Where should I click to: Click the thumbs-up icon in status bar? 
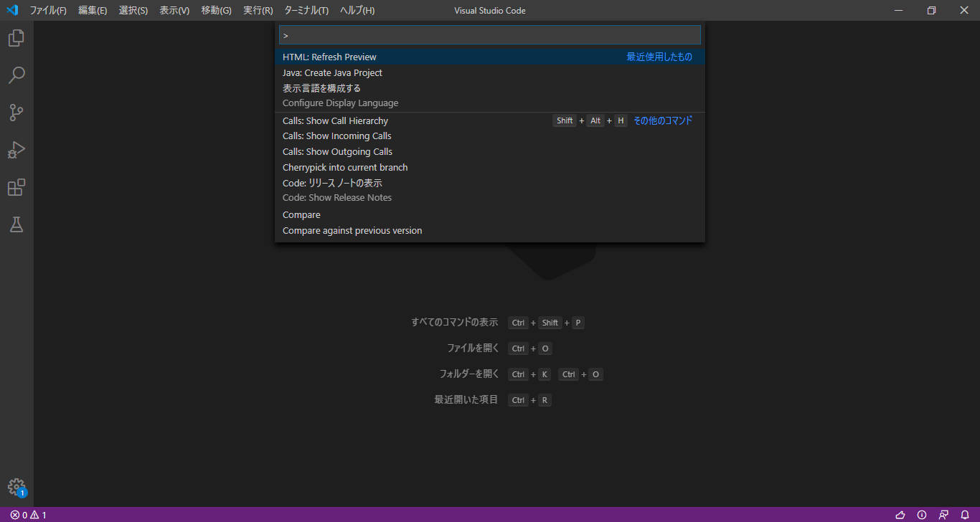900,515
